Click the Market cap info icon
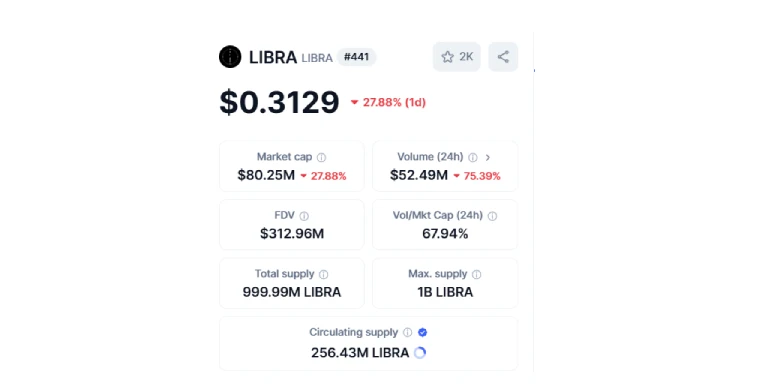 tap(322, 158)
